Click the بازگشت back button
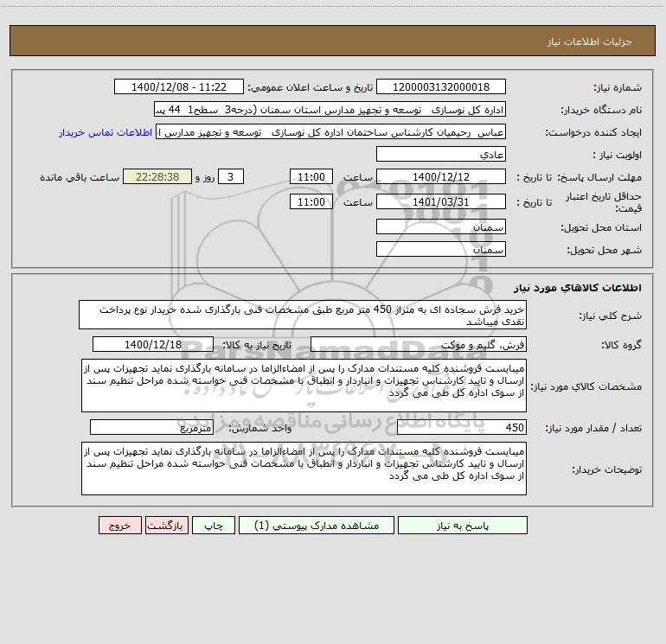Viewport: 666px width, 644px height. point(166,525)
